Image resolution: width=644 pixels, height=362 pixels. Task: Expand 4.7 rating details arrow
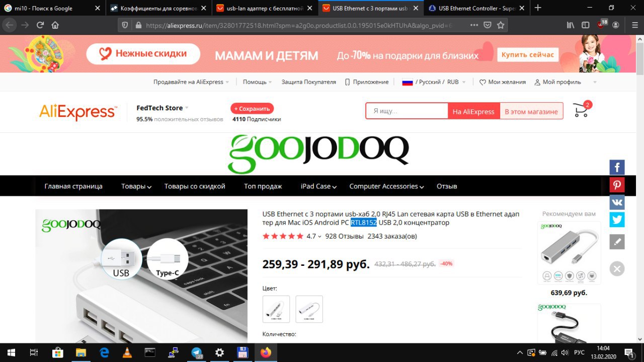point(319,237)
